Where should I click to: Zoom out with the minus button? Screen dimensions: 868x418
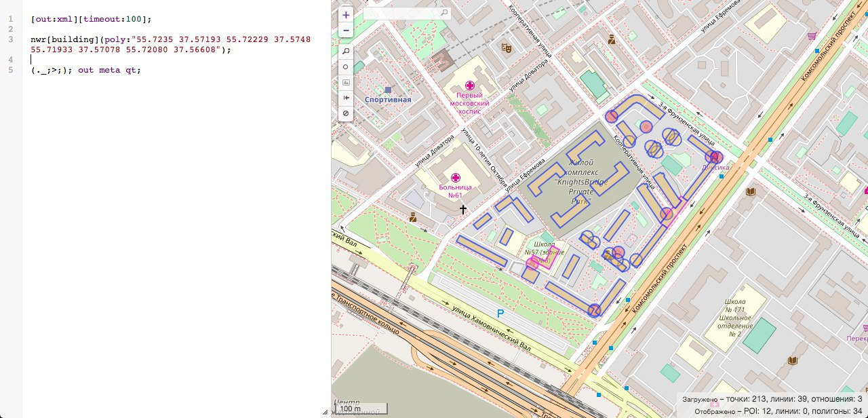coord(346,31)
